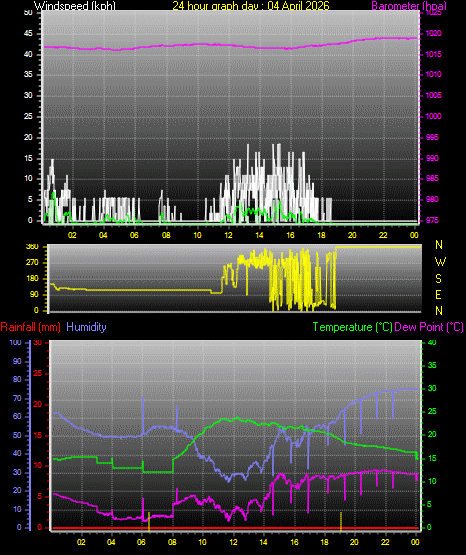Click the E compass direction label
Screen dimensions: 466x555
(x=438, y=294)
